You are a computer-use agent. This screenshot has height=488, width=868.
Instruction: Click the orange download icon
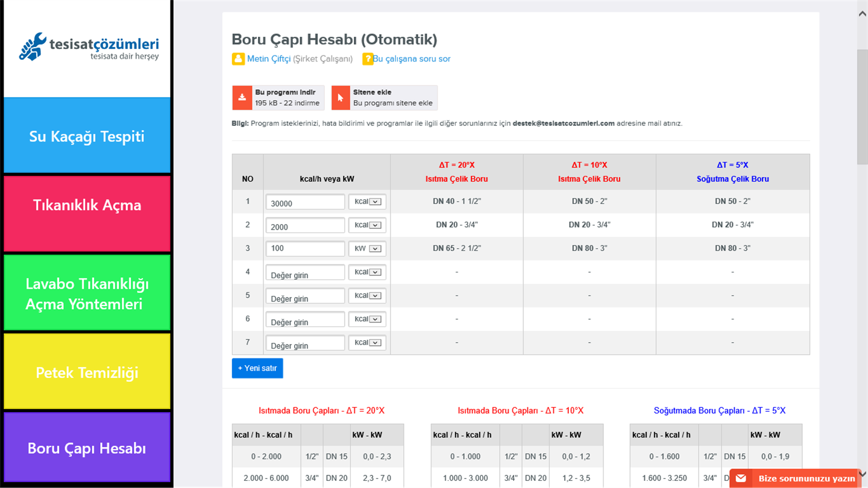[242, 98]
